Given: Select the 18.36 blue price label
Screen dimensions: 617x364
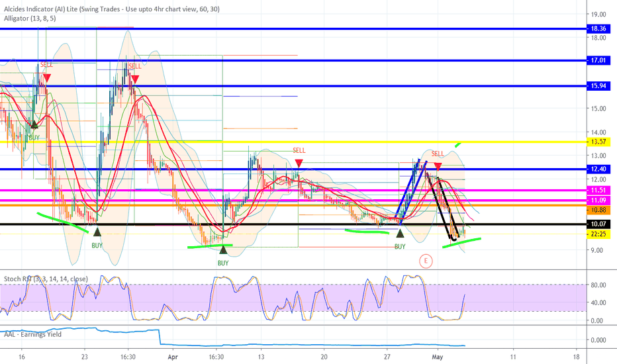Looking at the screenshot, I should [598, 28].
